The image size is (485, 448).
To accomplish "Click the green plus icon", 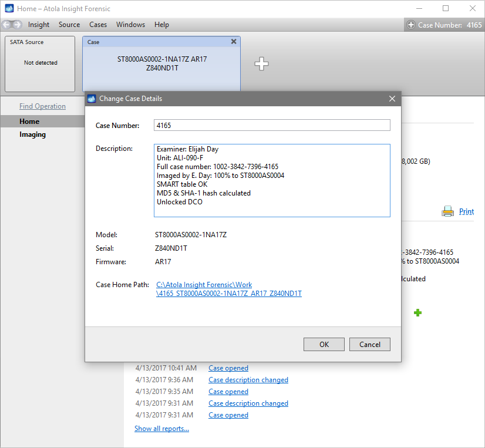I will tap(417, 313).
